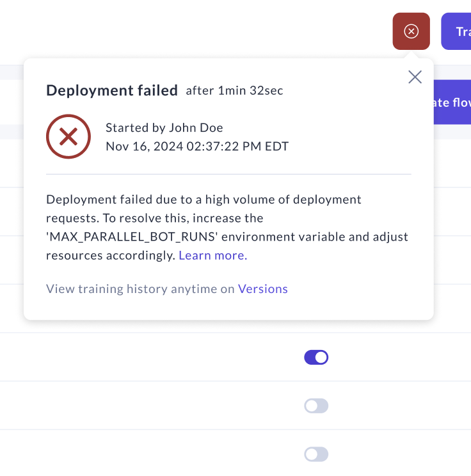Image resolution: width=471 pixels, height=476 pixels.
Task: Click the 'resources accordingly' text in the error message
Action: point(110,255)
